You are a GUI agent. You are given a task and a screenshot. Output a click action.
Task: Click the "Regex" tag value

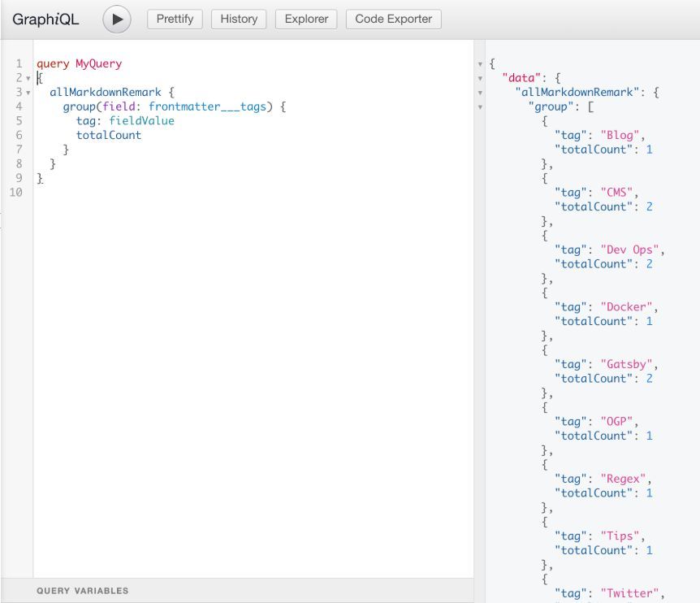[x=623, y=479]
